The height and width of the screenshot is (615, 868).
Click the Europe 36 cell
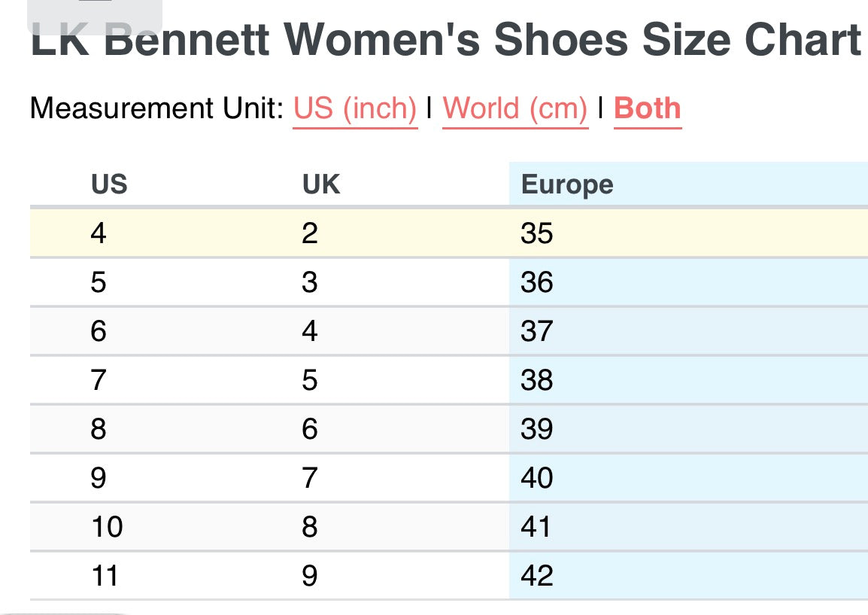pos(688,282)
